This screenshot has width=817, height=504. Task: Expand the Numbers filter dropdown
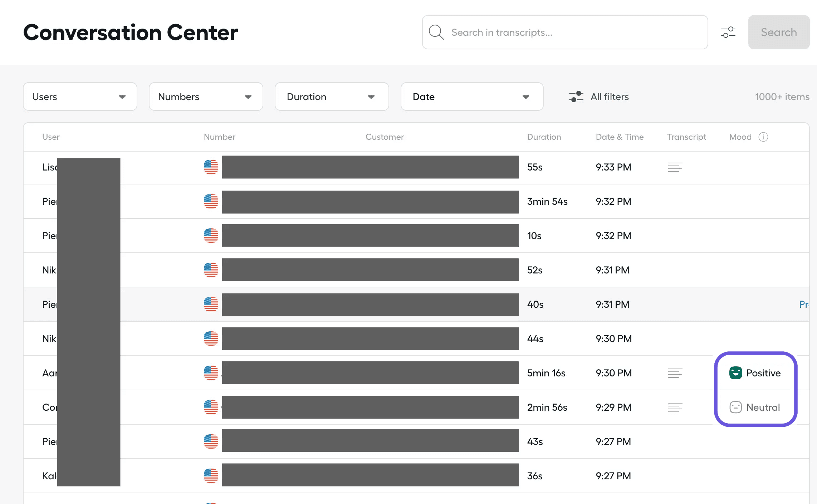pyautogui.click(x=206, y=97)
